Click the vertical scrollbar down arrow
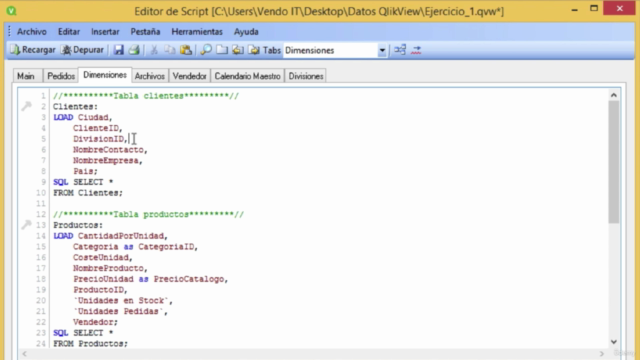 (x=613, y=342)
